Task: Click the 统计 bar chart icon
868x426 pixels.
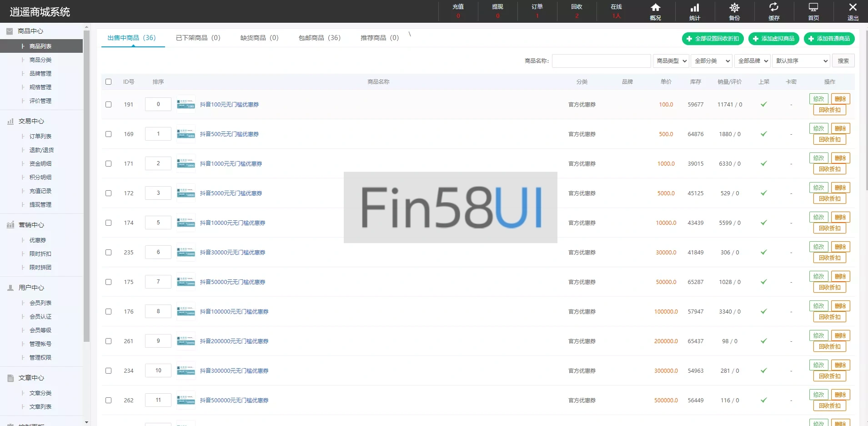Action: [x=695, y=8]
